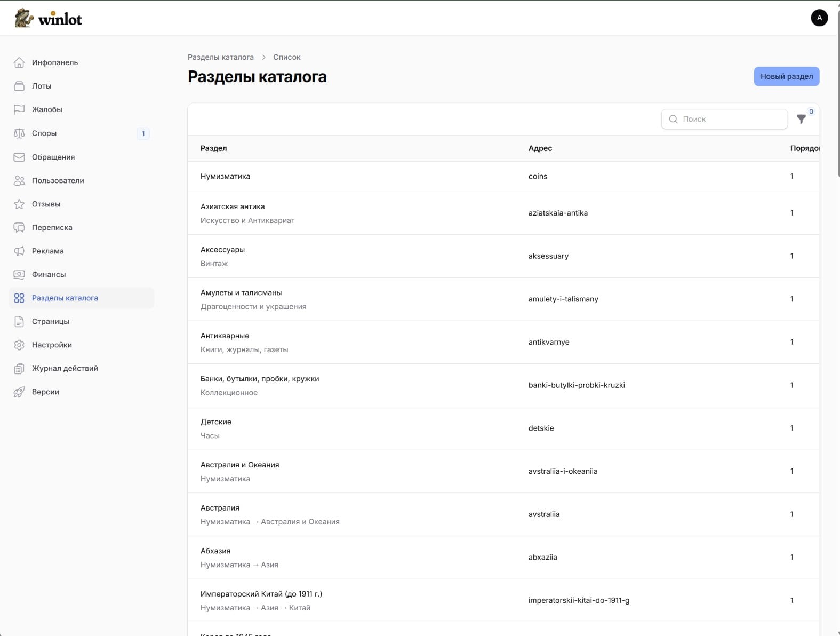Click the Споры scales icon
840x636 pixels.
(x=19, y=133)
